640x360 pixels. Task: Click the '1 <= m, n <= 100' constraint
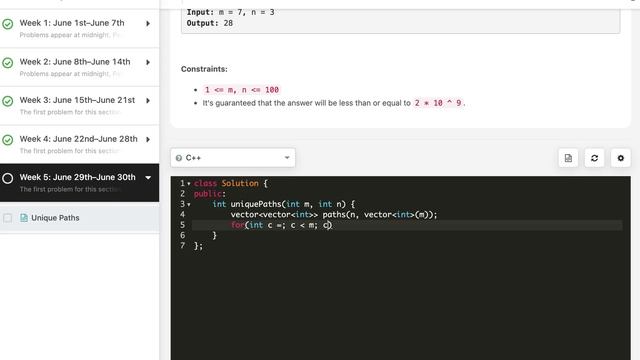pos(242,90)
